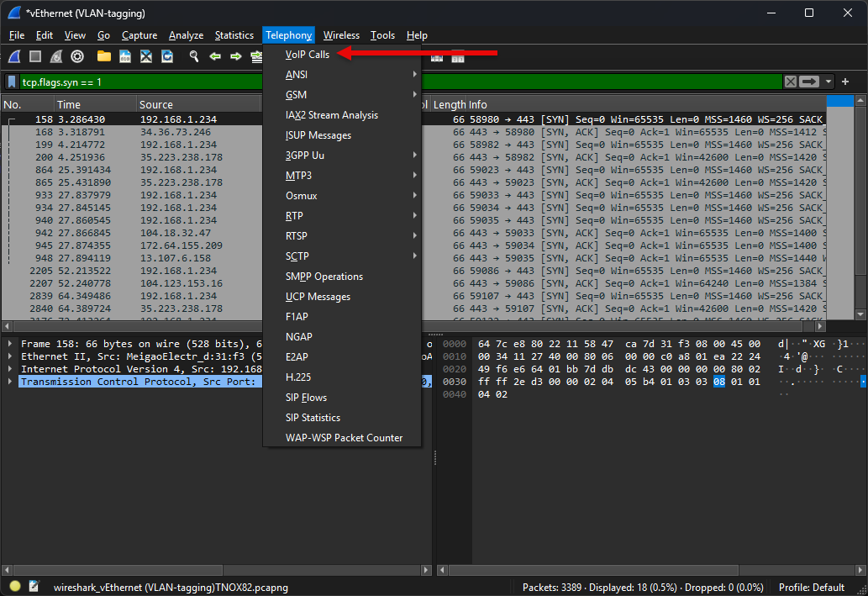Open the display filter history dropdown
The image size is (868, 596).
point(829,82)
